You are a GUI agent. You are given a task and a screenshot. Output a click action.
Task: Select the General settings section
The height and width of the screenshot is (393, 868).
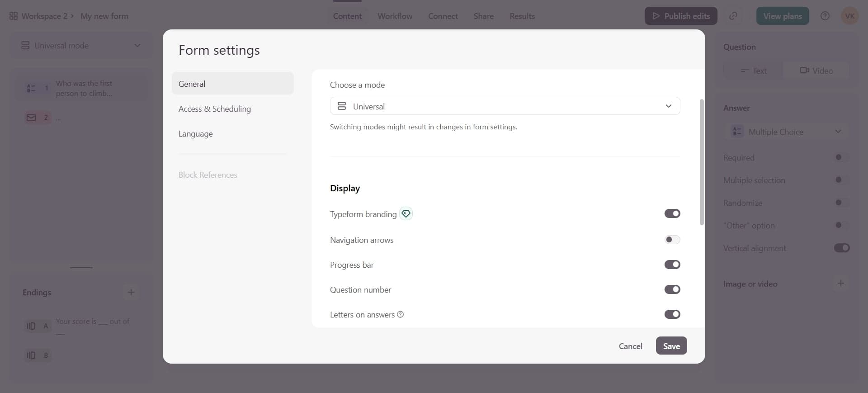coord(233,83)
